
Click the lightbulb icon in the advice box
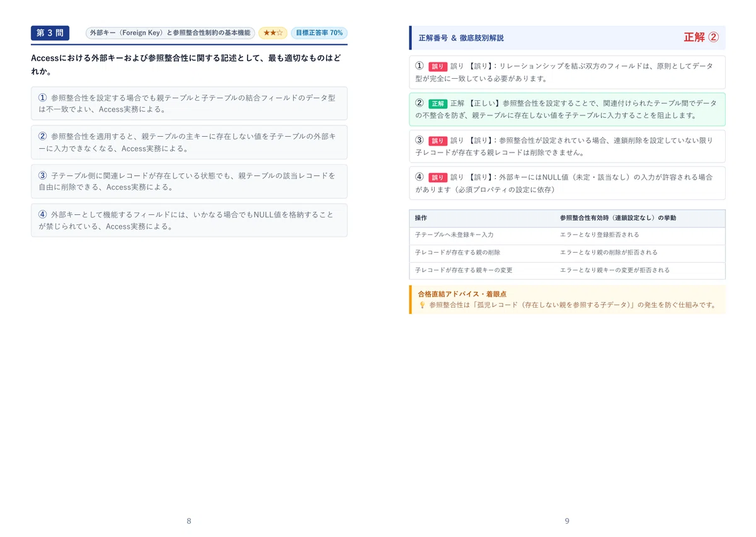click(422, 305)
